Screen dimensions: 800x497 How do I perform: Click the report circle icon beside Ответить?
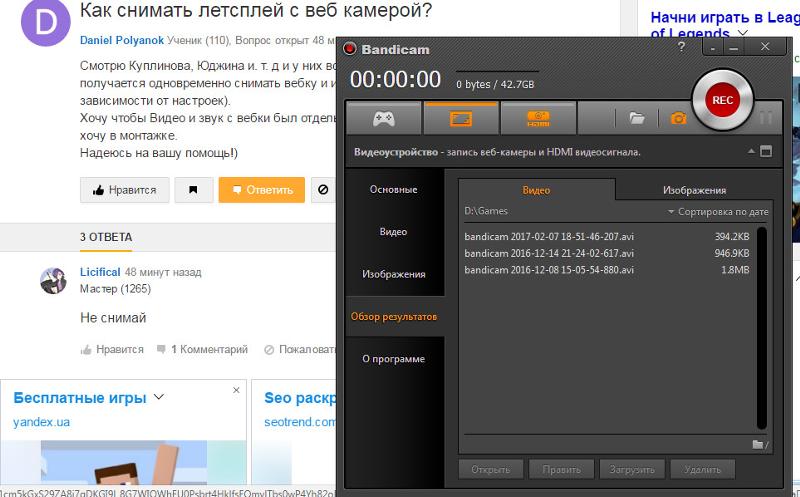(323, 190)
